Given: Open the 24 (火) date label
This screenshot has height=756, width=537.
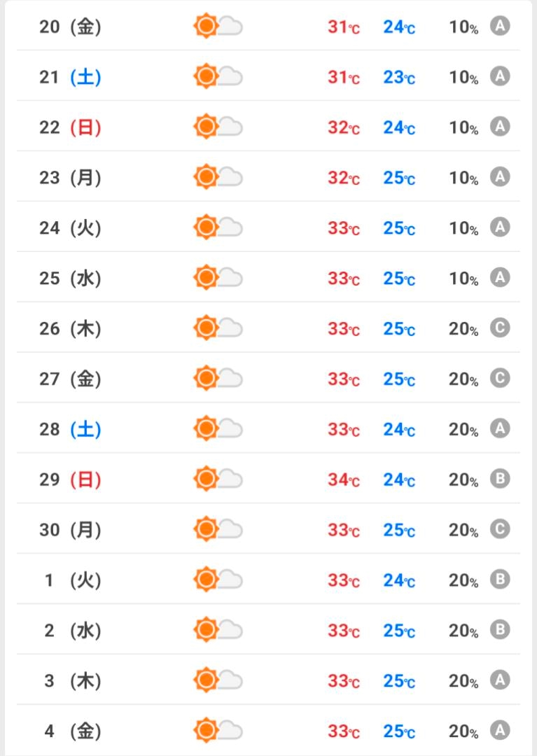Looking at the screenshot, I should pyautogui.click(x=70, y=228).
